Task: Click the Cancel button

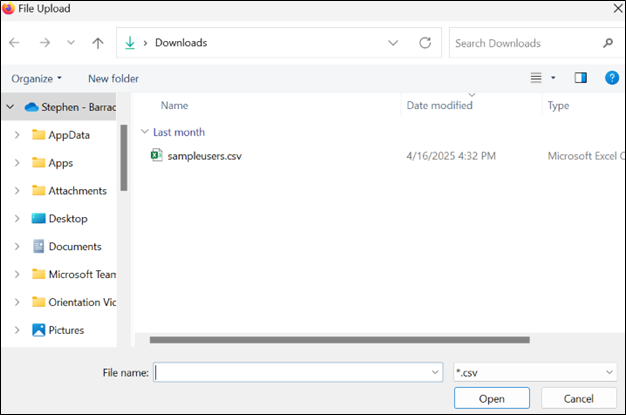Action: tap(577, 398)
